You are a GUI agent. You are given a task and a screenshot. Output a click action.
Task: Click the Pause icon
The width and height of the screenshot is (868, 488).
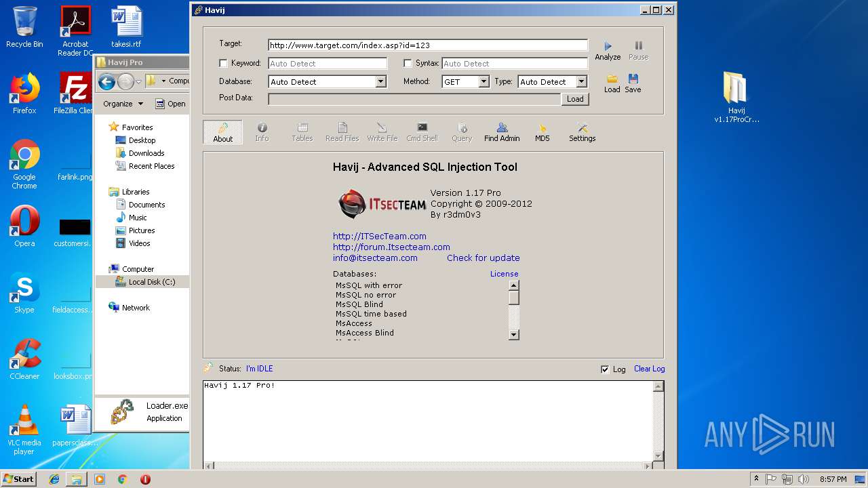coord(638,46)
